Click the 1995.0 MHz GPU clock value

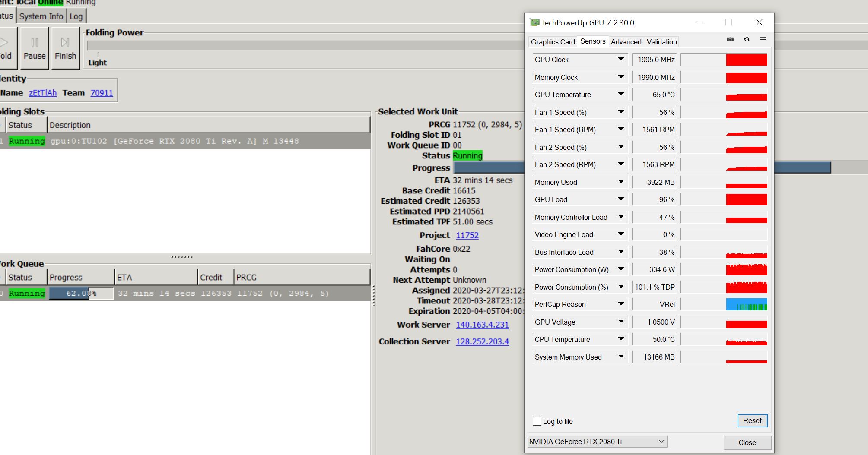(655, 60)
